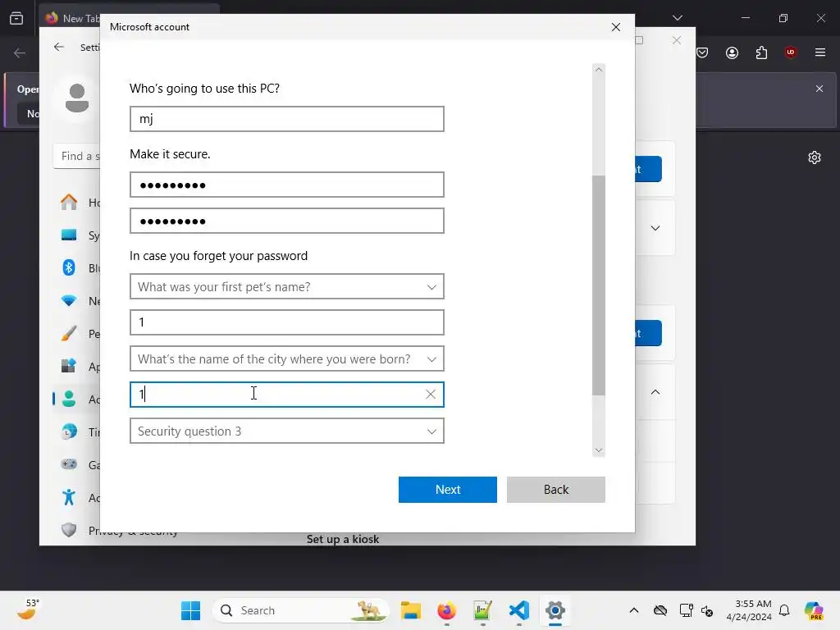Clear the second security answer with X
Screen dimensions: 840x630
(430, 395)
